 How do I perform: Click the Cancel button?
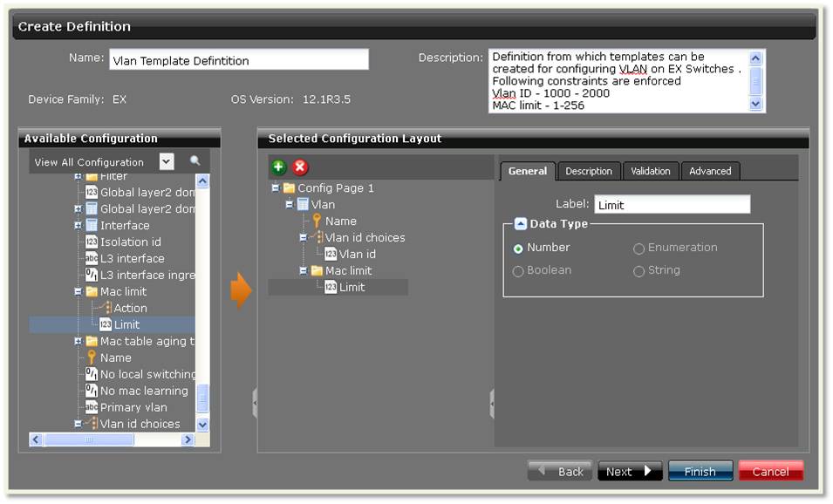pyautogui.click(x=771, y=471)
